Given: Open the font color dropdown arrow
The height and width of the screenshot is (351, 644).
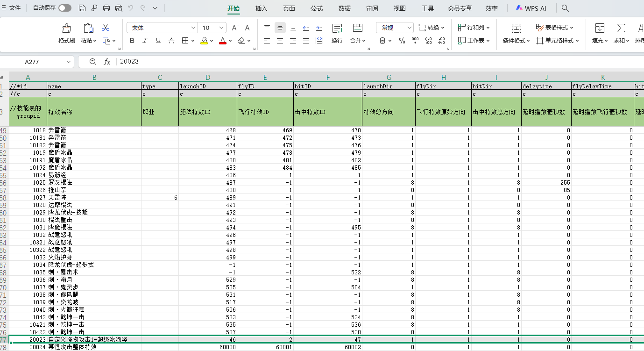Looking at the screenshot, I should pyautogui.click(x=231, y=41).
